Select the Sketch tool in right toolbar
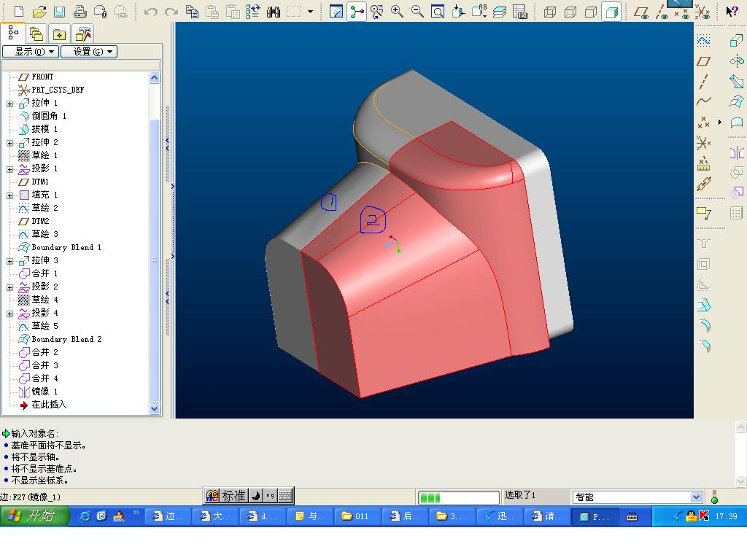Screen dimensions: 747x560 (704, 41)
